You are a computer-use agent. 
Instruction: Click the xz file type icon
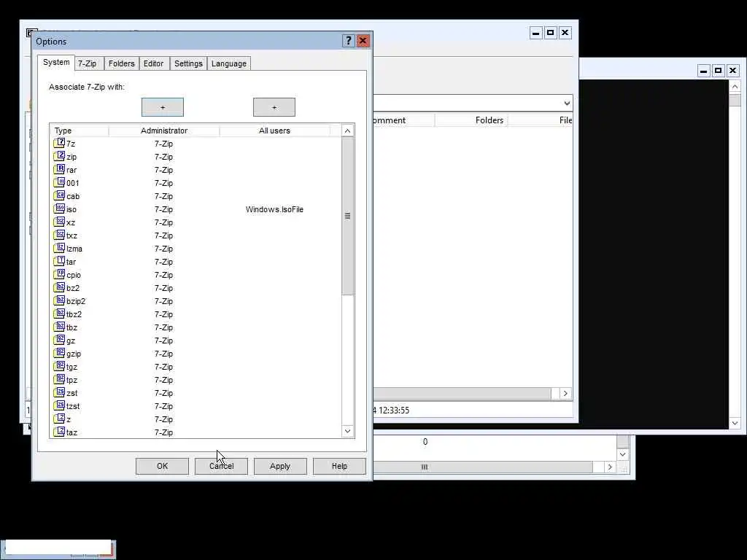point(59,222)
